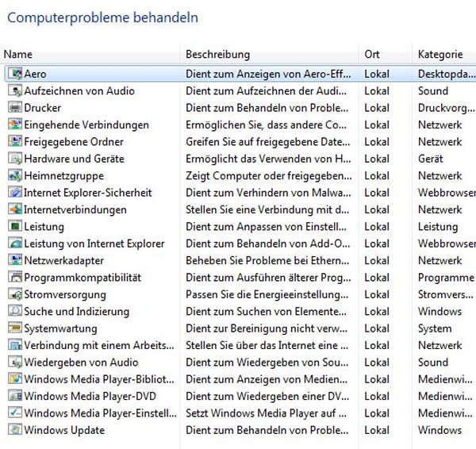Select the Stromversorgung power icon
This screenshot has height=449, width=476.
[15, 294]
